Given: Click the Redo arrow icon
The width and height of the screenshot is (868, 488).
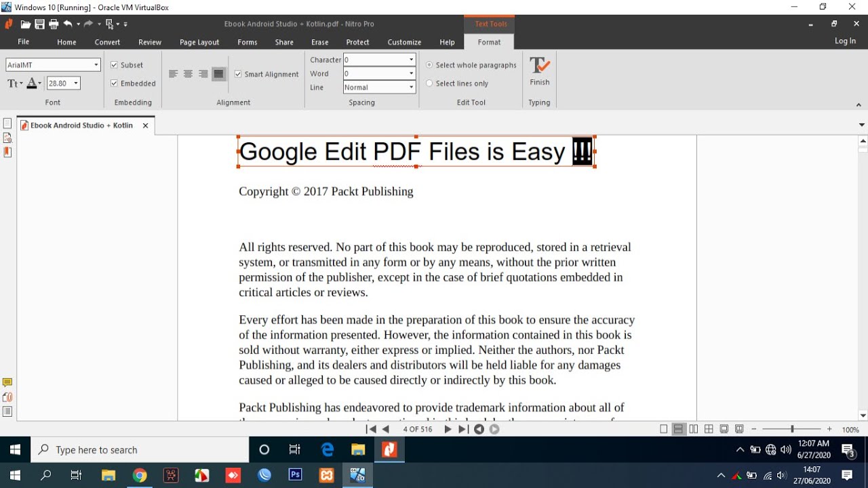Looking at the screenshot, I should point(88,24).
